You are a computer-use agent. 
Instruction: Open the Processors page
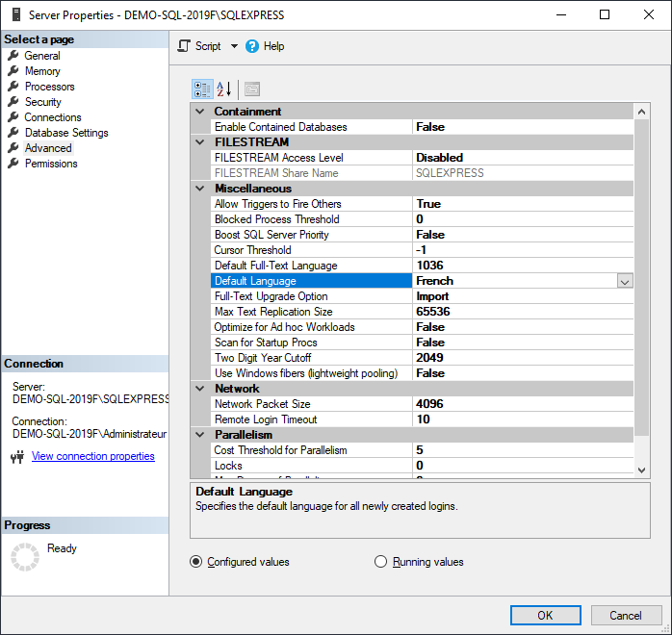click(50, 87)
